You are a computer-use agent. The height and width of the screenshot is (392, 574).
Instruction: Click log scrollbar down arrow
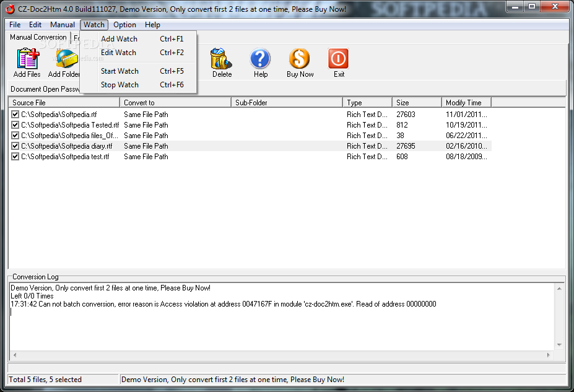tap(559, 345)
